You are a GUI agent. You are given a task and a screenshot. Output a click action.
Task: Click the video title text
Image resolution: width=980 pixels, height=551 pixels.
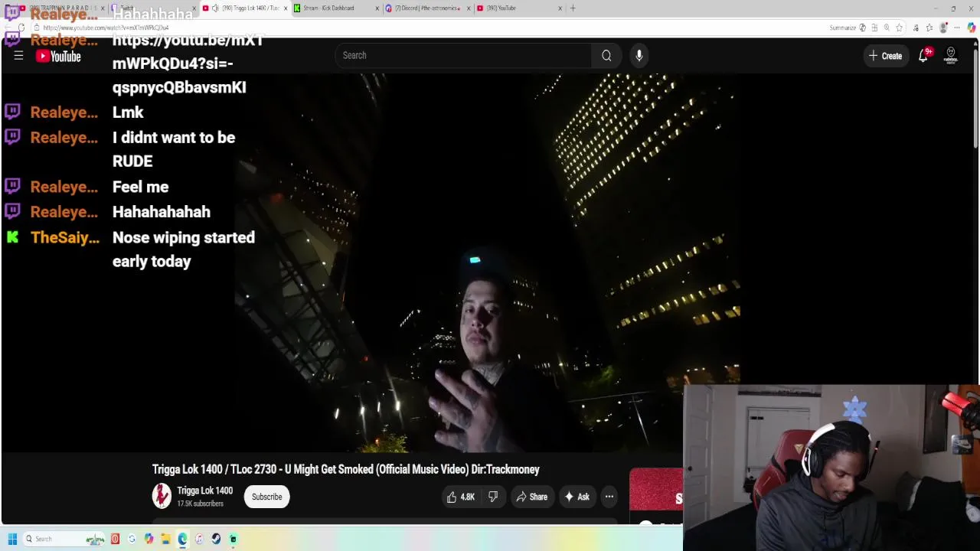point(346,469)
